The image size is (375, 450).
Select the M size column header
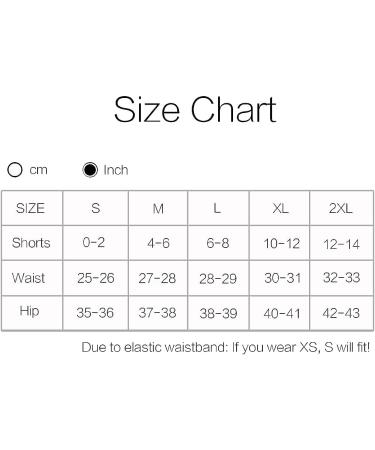(x=158, y=208)
